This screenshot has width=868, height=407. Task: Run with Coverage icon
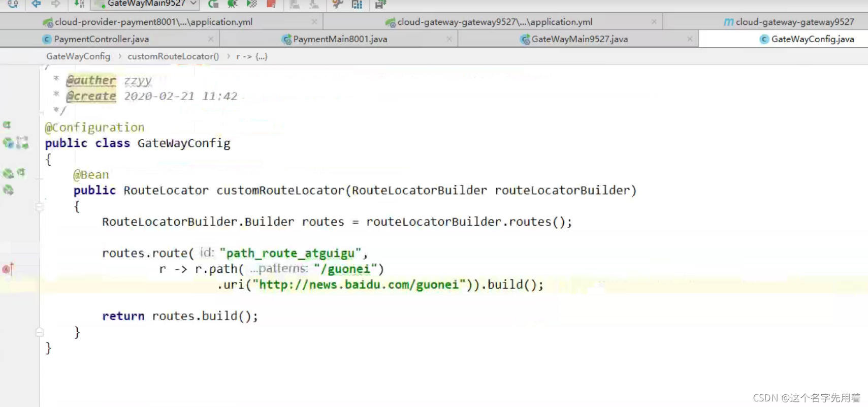click(x=251, y=4)
